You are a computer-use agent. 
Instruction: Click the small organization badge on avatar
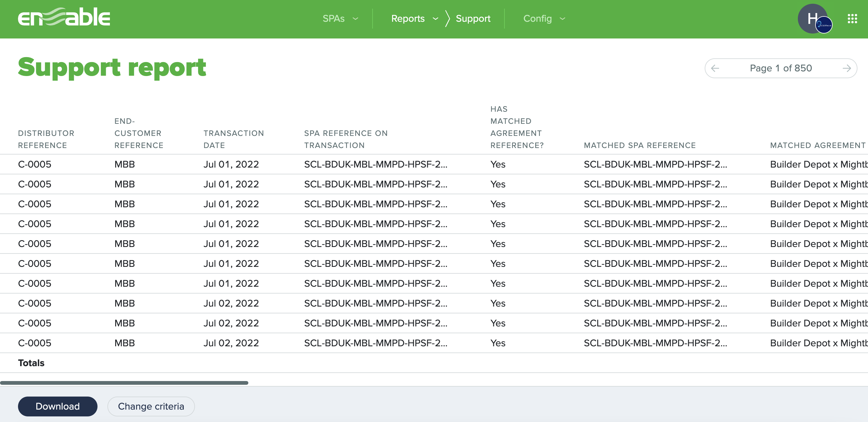coord(824,25)
